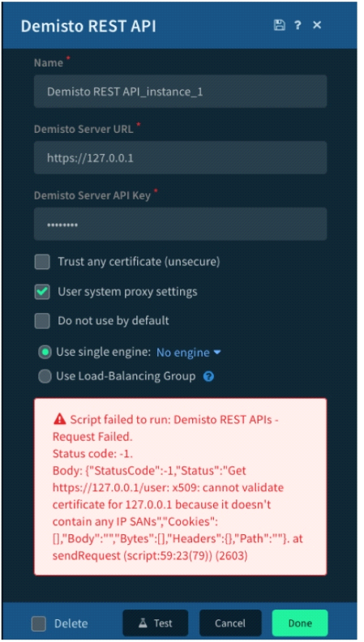Click the Load-Balancing Group help icon
Screen dimensions: 364x642
(208, 376)
